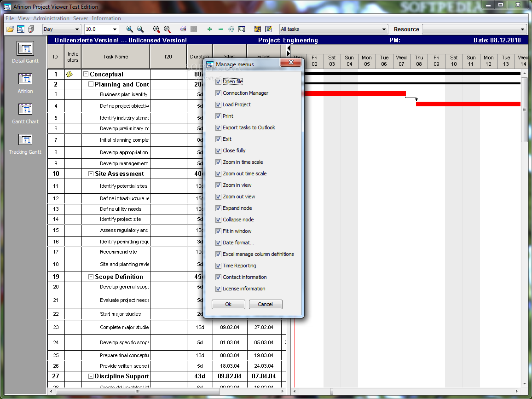Click the upper splitter arrow beside Finish column

point(288,48)
